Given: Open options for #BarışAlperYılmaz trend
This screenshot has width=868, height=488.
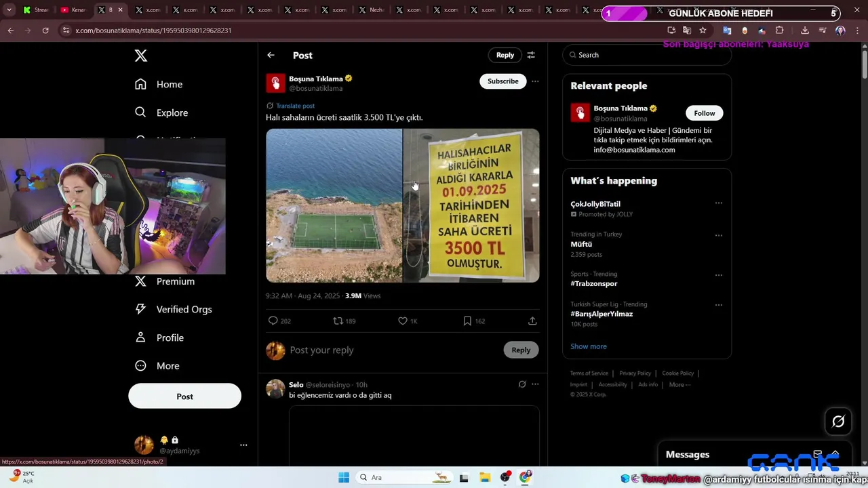Looking at the screenshot, I should [x=718, y=305].
